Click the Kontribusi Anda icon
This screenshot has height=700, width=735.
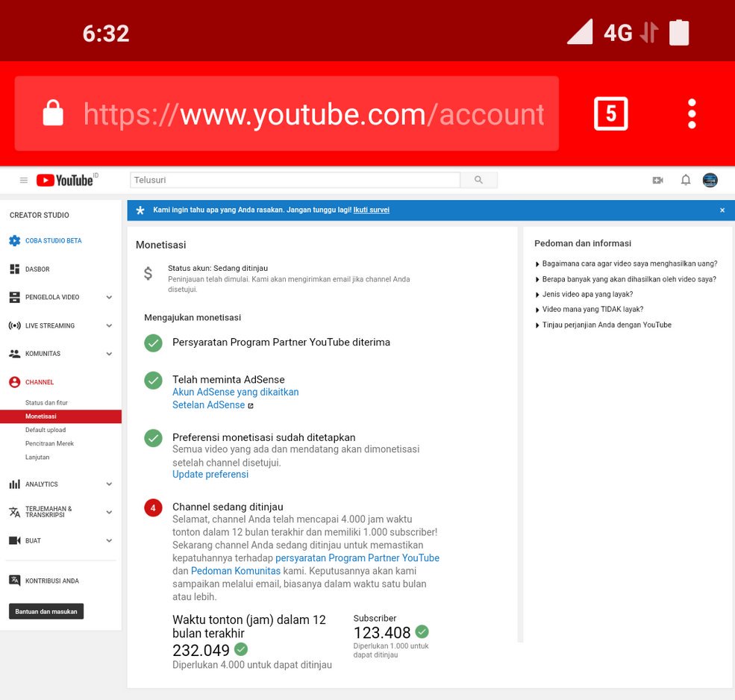click(x=14, y=581)
